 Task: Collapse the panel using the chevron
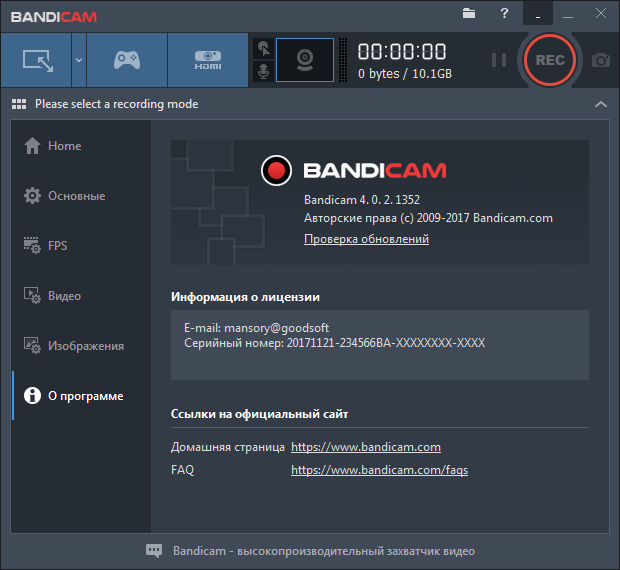pos(600,104)
